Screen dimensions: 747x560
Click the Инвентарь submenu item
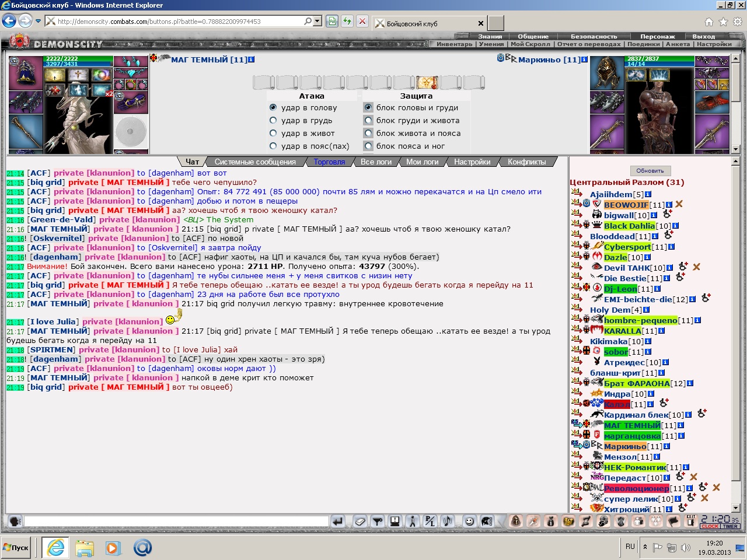[454, 44]
